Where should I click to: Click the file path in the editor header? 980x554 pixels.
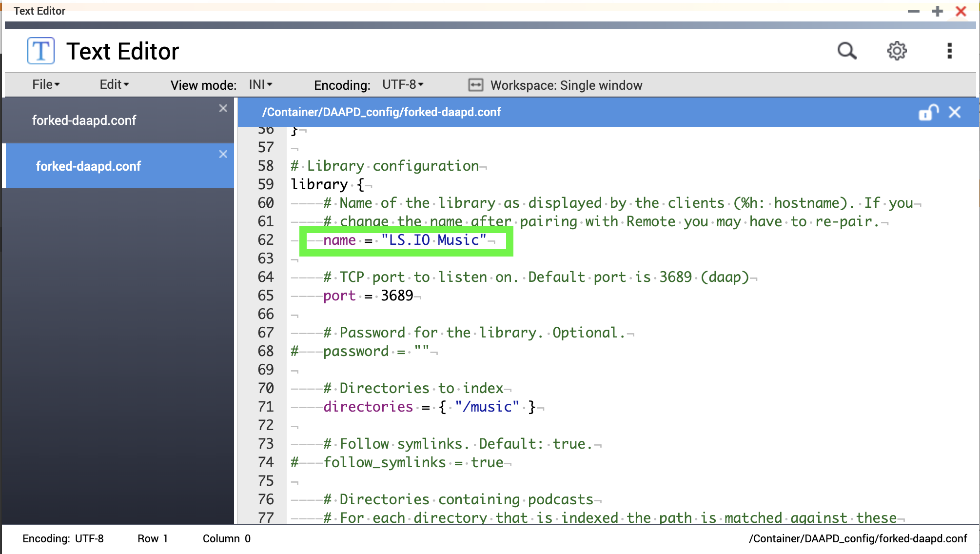coord(381,112)
